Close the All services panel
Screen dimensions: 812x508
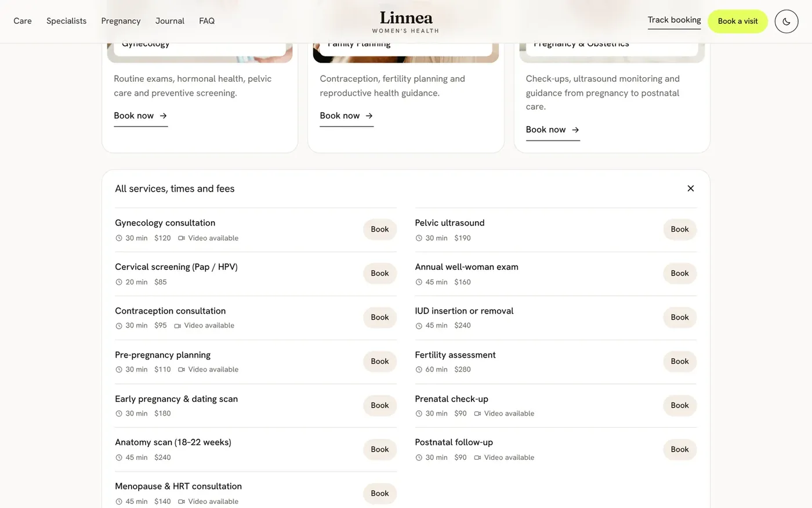tap(690, 188)
